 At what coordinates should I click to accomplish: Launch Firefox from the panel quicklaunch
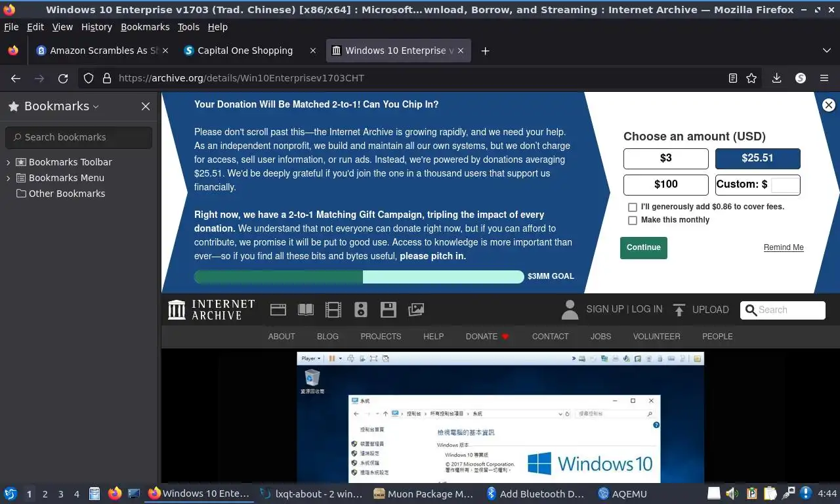[115, 493]
